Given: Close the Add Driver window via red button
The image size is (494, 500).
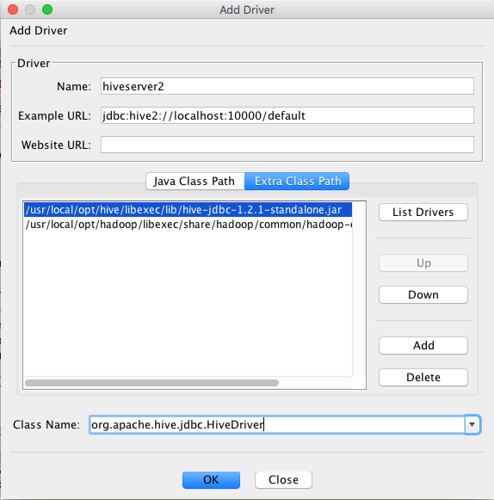Looking at the screenshot, I should click(13, 10).
